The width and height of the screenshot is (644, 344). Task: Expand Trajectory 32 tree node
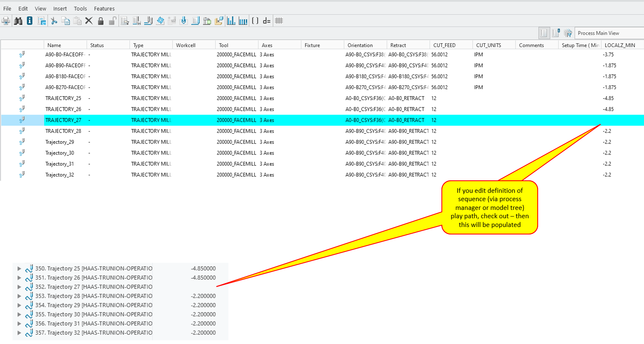(x=19, y=333)
